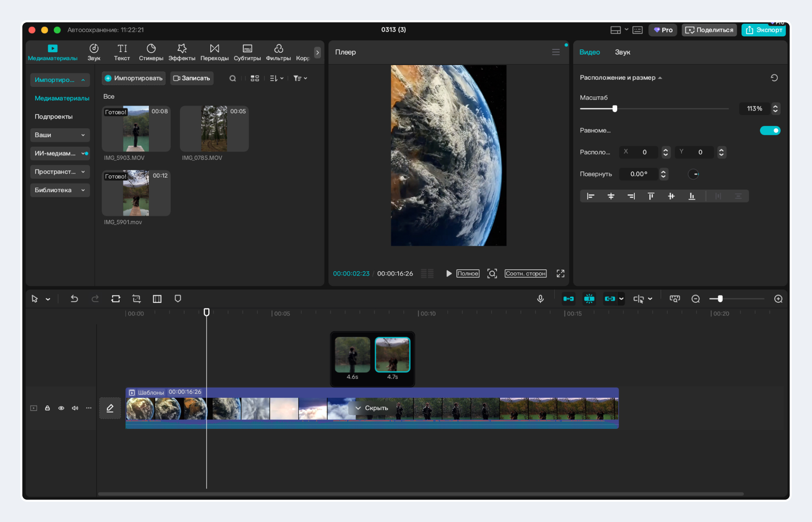The width and height of the screenshot is (812, 522).
Task: Expand the Ваши dropdown in sidebar
Action: [60, 135]
